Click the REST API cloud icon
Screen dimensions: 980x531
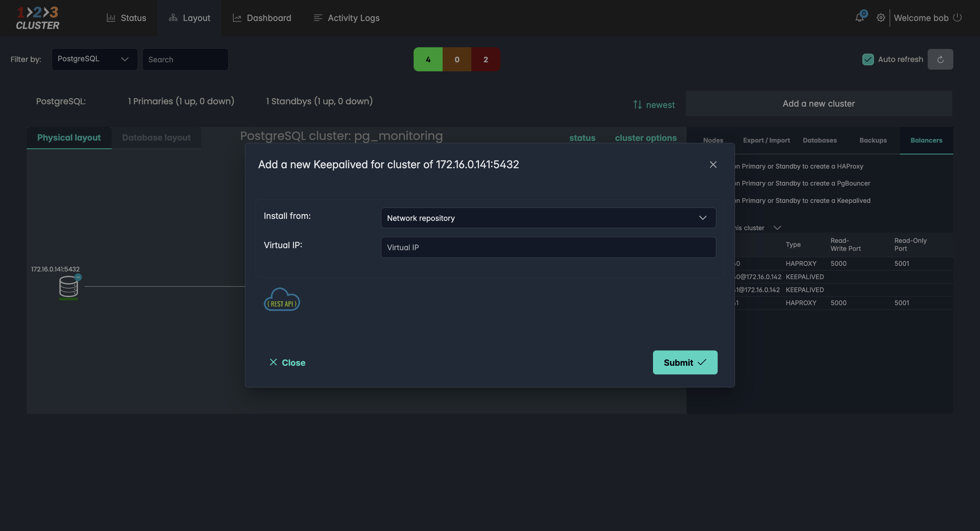point(282,299)
